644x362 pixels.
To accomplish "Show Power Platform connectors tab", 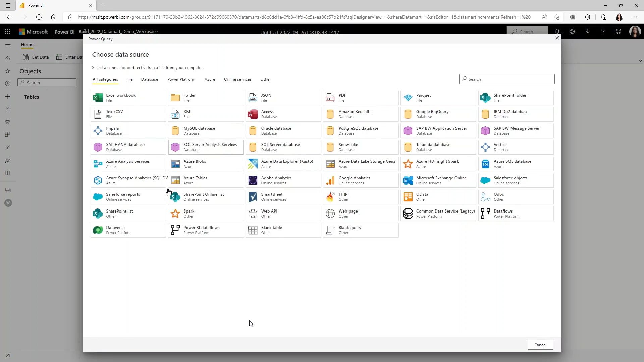I will [181, 79].
